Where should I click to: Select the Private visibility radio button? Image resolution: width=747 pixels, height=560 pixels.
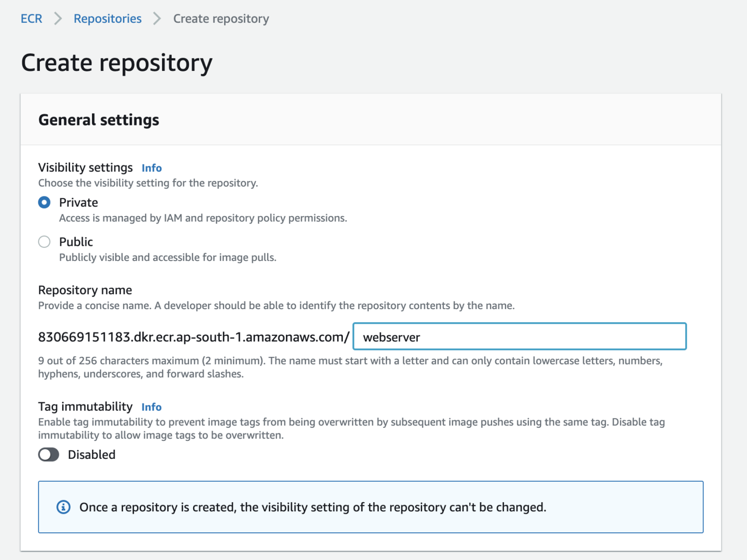coord(44,202)
